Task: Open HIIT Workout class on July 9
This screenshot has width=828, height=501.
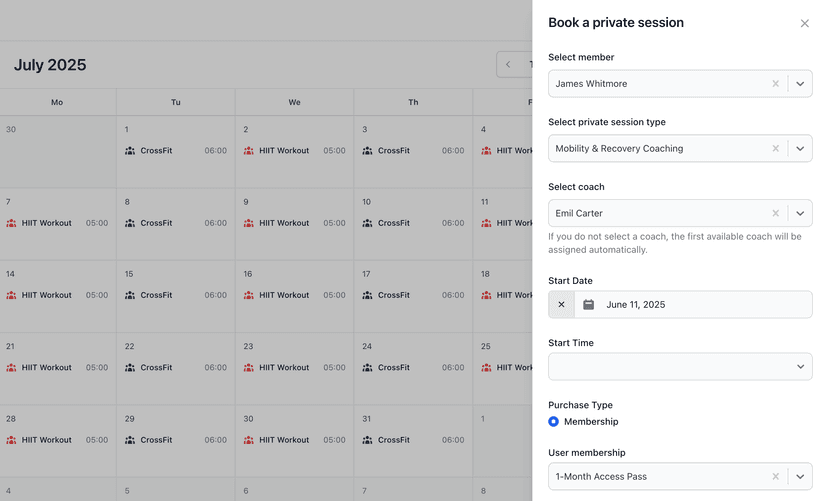Action: click(295, 223)
